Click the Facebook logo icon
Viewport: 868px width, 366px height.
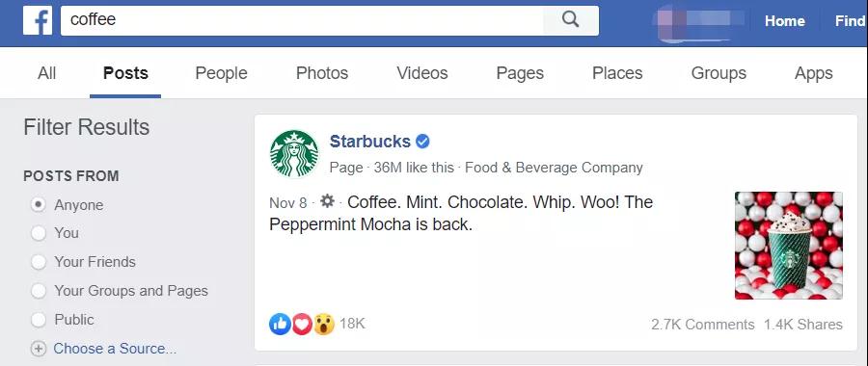[x=37, y=21]
